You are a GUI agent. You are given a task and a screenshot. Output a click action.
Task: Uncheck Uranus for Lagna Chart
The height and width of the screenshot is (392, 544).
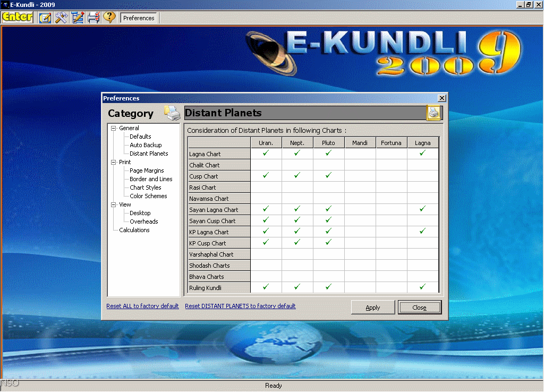pyautogui.click(x=266, y=154)
